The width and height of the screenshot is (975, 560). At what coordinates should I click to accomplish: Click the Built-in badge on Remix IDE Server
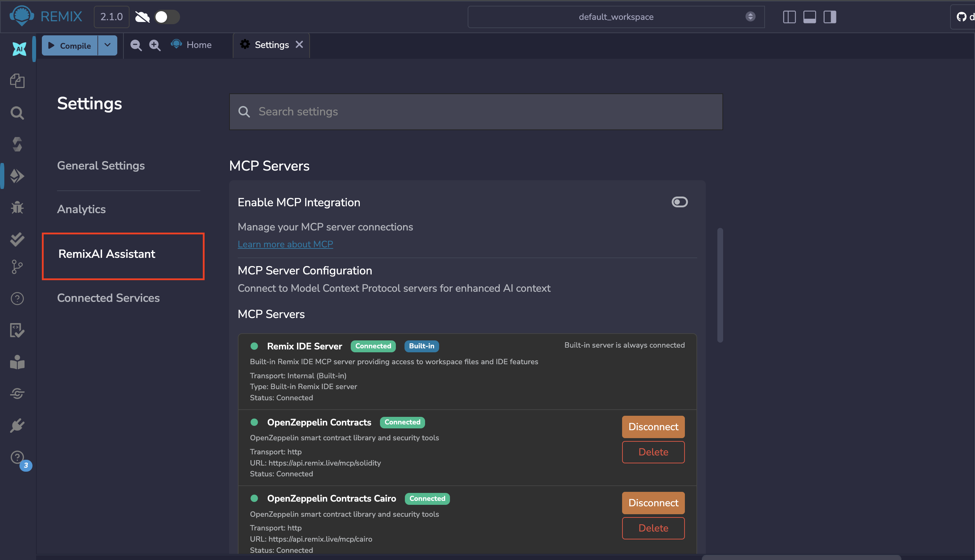coord(421,346)
